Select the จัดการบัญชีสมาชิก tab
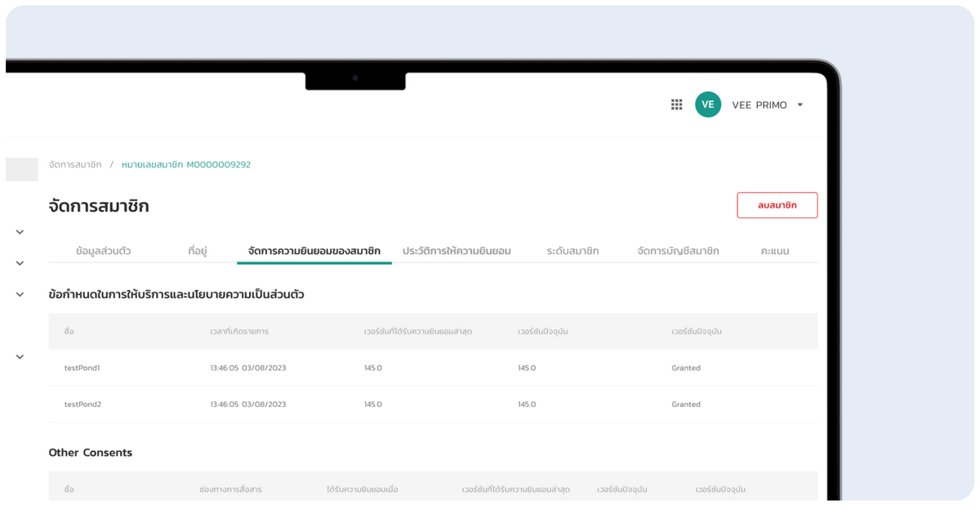This screenshot has width=980, height=510. pyautogui.click(x=680, y=251)
